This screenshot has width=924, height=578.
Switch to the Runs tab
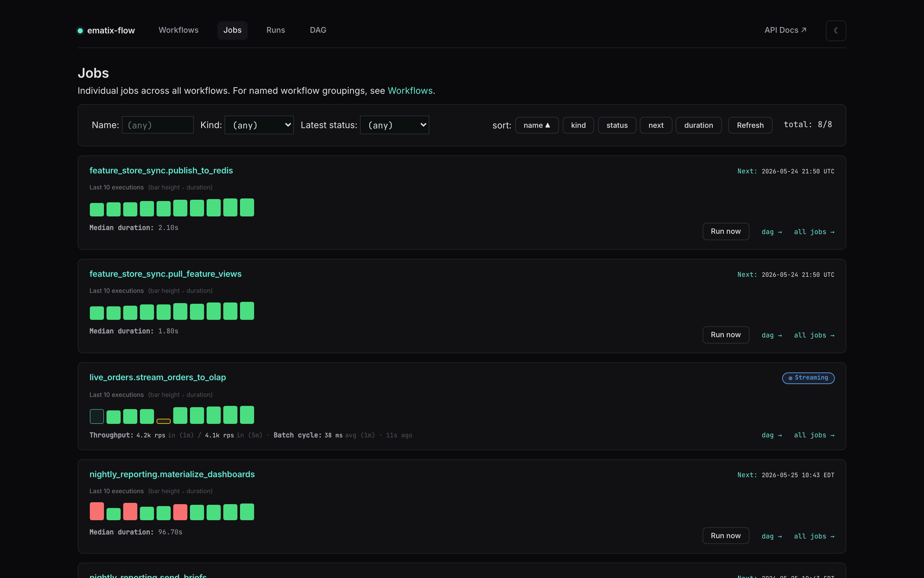tap(275, 30)
